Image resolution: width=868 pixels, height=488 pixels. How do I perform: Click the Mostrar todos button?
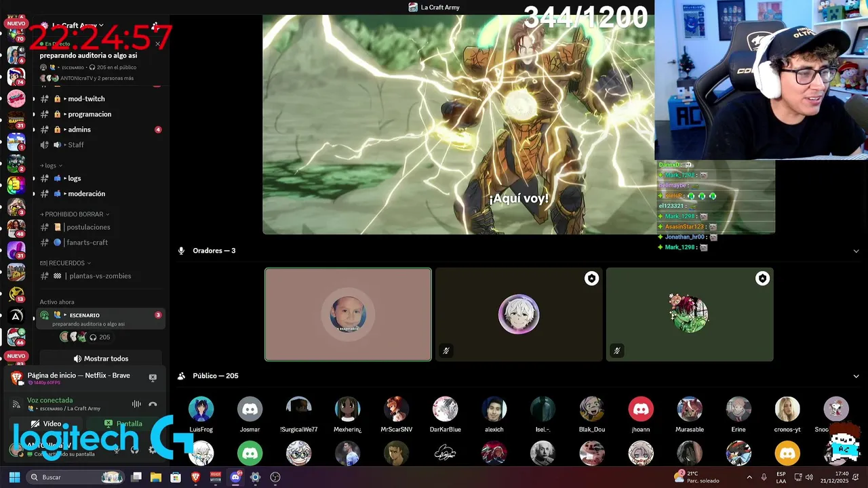coord(101,359)
